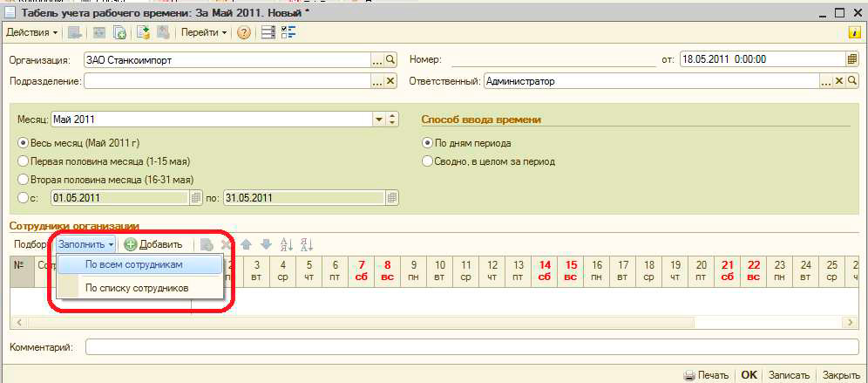
Task: Select Сводно, в целом за период radio
Action: point(427,161)
